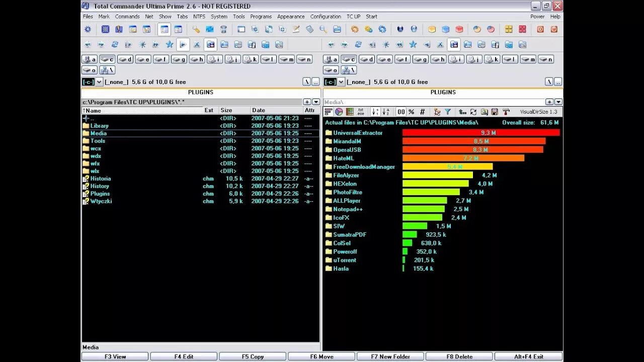Image resolution: width=644 pixels, height=362 pixels.
Task: Click the VisualDirSize floppy save icon
Action: pyautogui.click(x=495, y=112)
